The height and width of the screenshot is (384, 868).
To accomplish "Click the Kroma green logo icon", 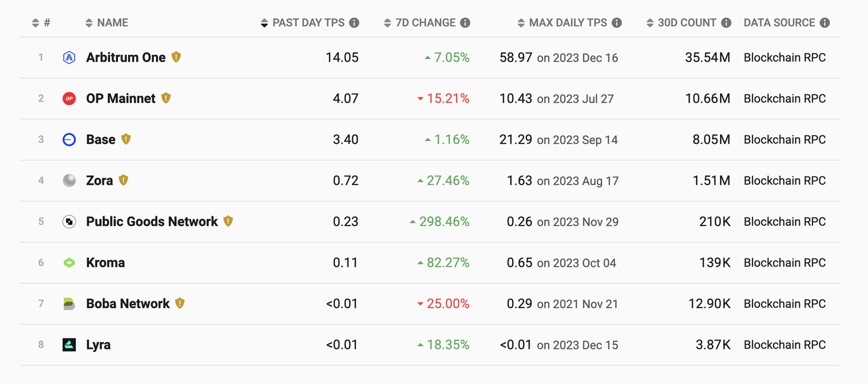I will coord(69,263).
